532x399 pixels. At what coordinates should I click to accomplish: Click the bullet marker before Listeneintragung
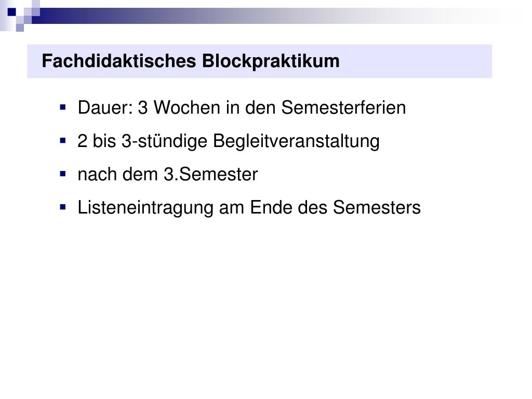click(x=63, y=207)
